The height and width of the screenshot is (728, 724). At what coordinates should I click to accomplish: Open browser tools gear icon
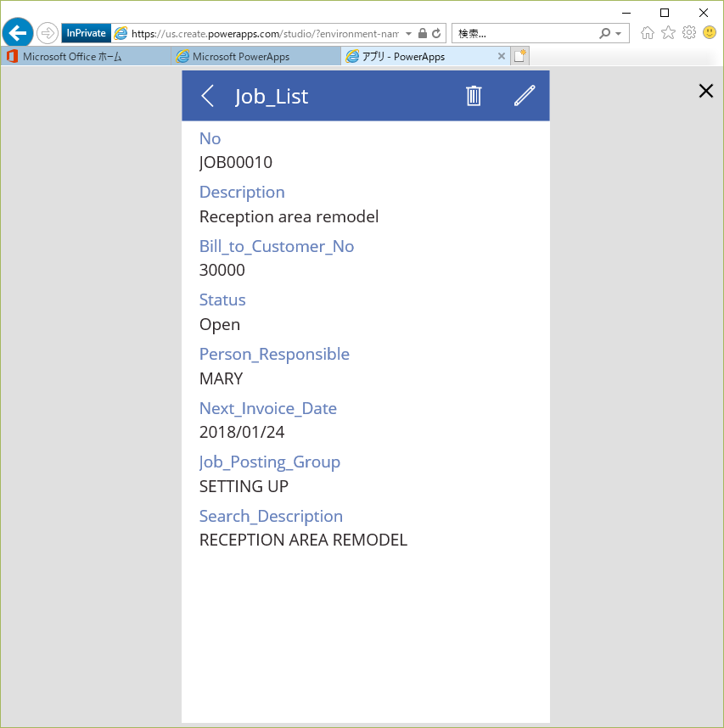689,32
